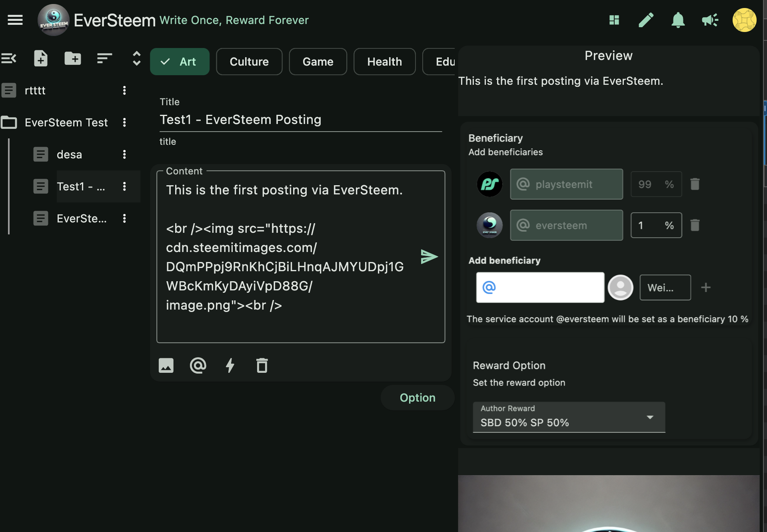Open the sort options icon

click(x=104, y=58)
